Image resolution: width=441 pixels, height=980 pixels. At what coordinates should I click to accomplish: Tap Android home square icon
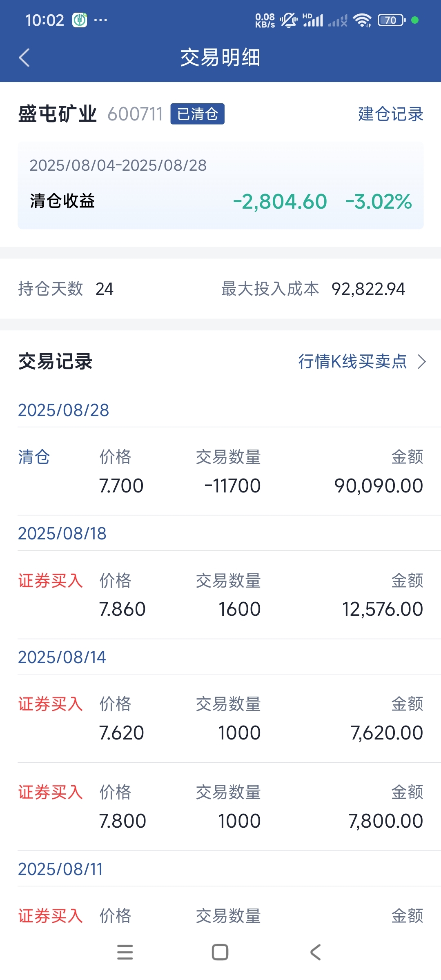[x=220, y=952]
